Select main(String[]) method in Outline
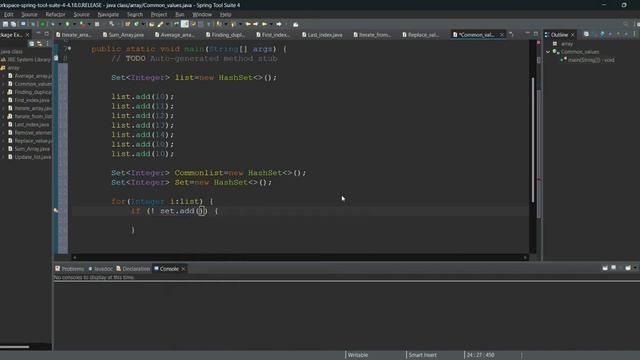640x360 pixels. (x=590, y=60)
